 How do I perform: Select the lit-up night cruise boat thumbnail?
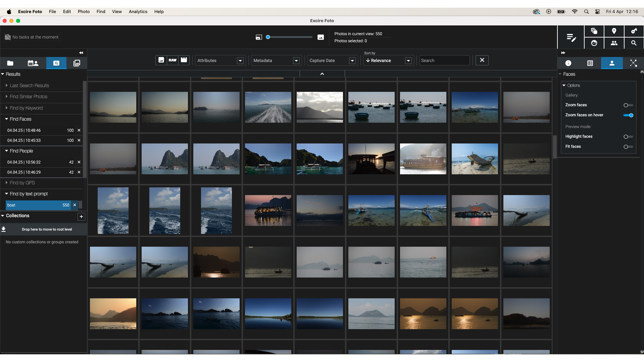268,210
